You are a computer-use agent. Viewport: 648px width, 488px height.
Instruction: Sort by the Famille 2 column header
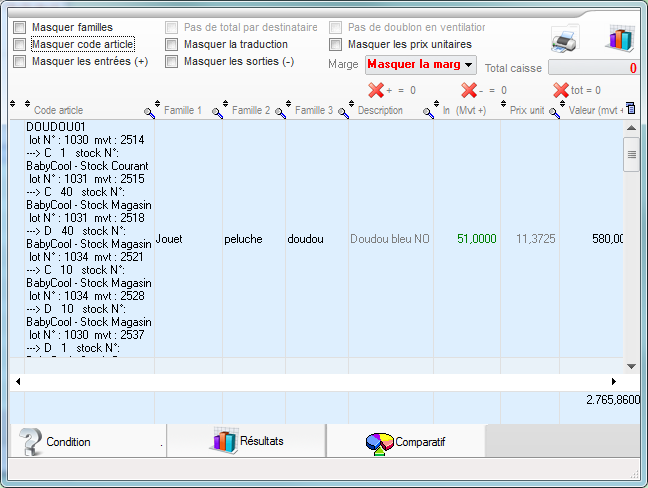click(x=250, y=110)
